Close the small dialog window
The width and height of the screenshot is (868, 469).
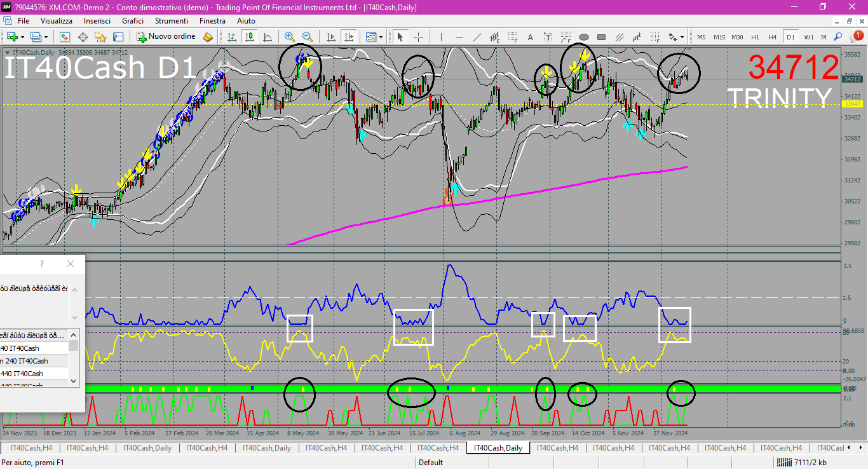pos(71,264)
